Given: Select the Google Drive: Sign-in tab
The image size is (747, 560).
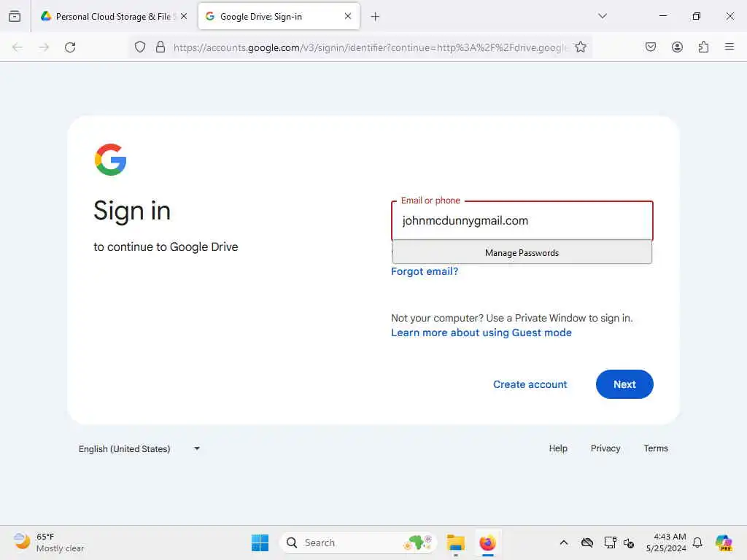Looking at the screenshot, I should point(279,16).
